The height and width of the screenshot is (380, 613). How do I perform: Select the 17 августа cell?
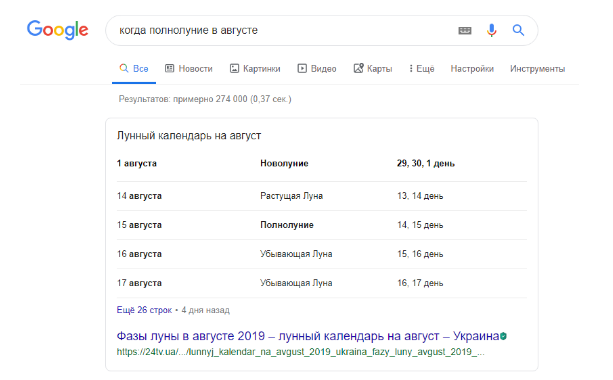[139, 283]
